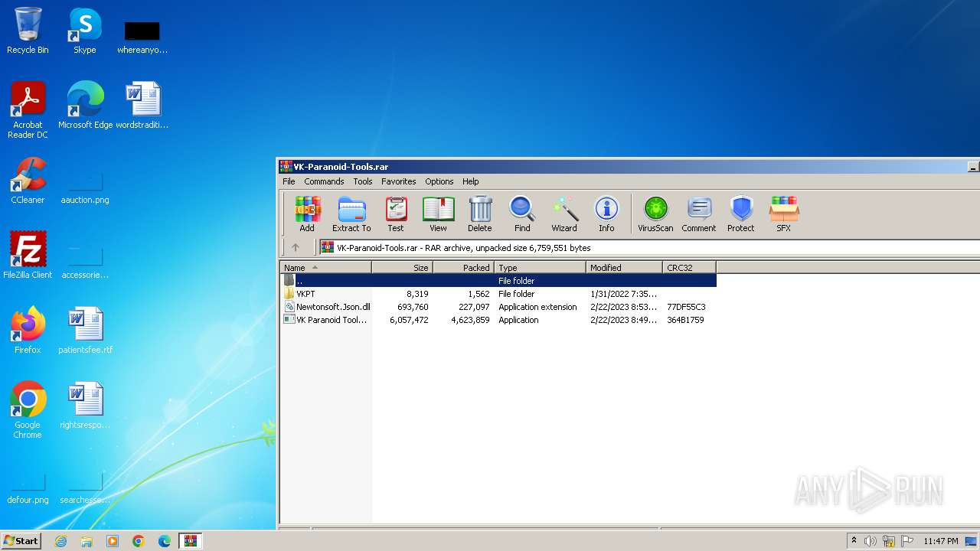The height and width of the screenshot is (551, 980).
Task: Click 'Application extension' type cell
Action: (x=537, y=307)
